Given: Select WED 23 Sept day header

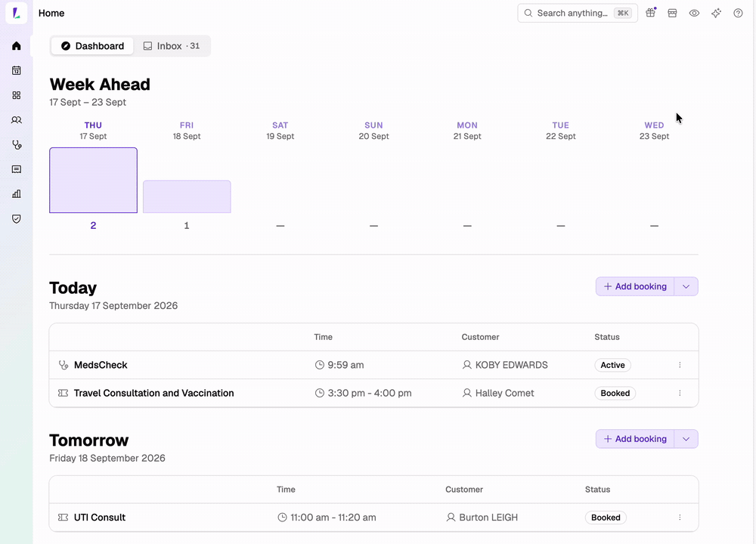Looking at the screenshot, I should tap(654, 131).
